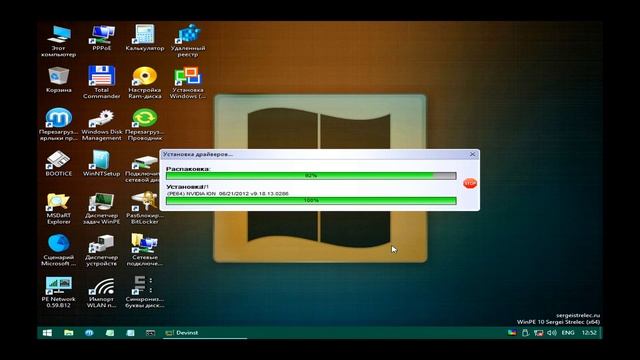Open the Калькулятор shortcut
Viewport: 640px width, 360px height.
click(x=144, y=38)
